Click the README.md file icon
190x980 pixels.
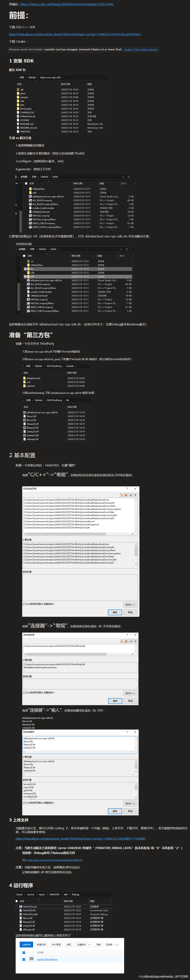pyautogui.click(x=18, y=124)
